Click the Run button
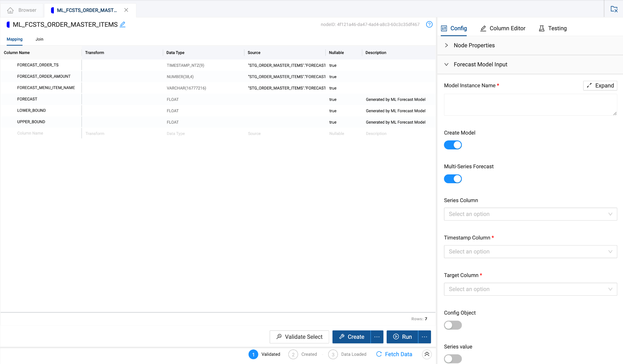The width and height of the screenshot is (623, 364). (402, 337)
